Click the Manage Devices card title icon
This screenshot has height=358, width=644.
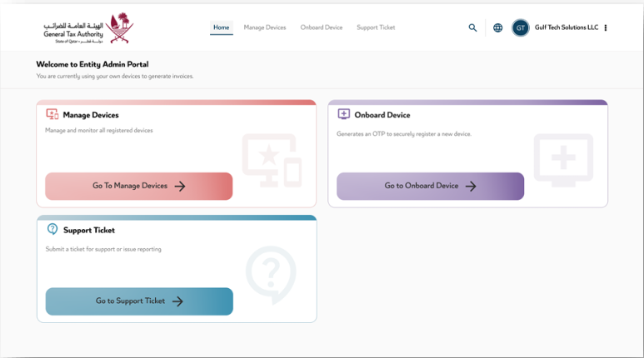[x=52, y=114]
